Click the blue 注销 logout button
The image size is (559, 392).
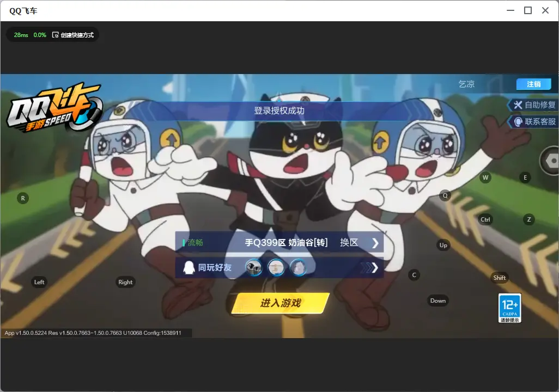click(x=534, y=84)
